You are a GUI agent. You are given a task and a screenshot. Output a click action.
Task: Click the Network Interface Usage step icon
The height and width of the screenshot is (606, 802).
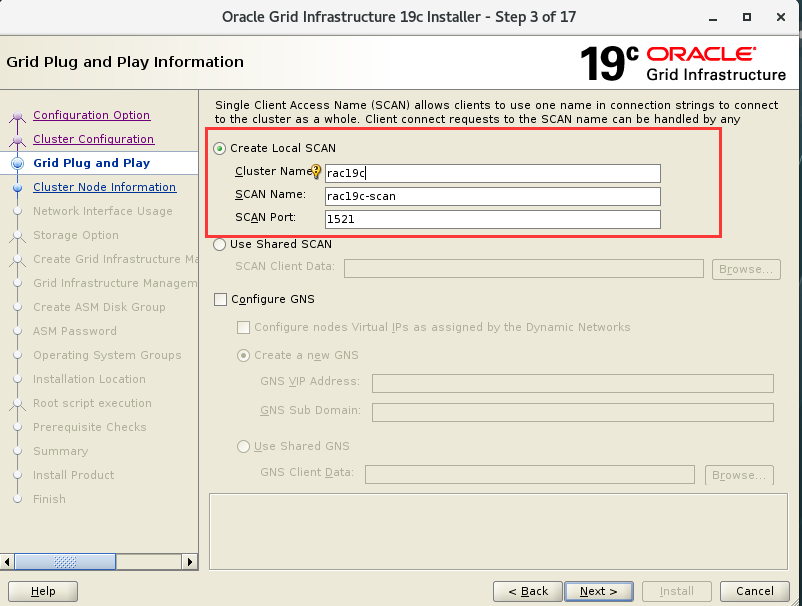[x=17, y=211]
